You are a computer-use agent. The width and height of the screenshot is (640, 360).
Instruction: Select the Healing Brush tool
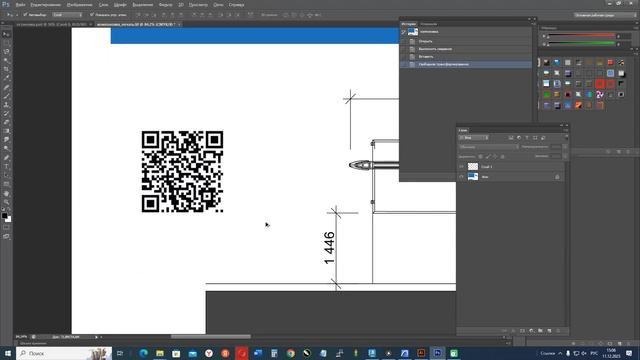pyautogui.click(x=6, y=87)
